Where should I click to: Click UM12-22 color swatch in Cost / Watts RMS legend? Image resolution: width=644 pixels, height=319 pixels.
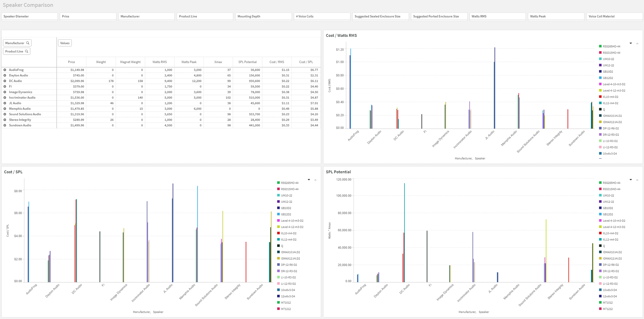pos(600,65)
